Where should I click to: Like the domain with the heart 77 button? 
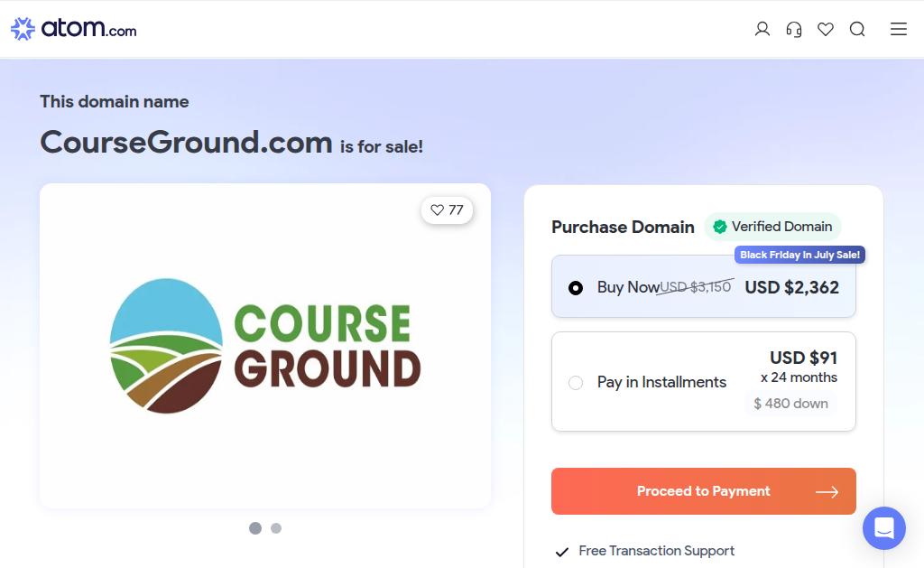[447, 210]
